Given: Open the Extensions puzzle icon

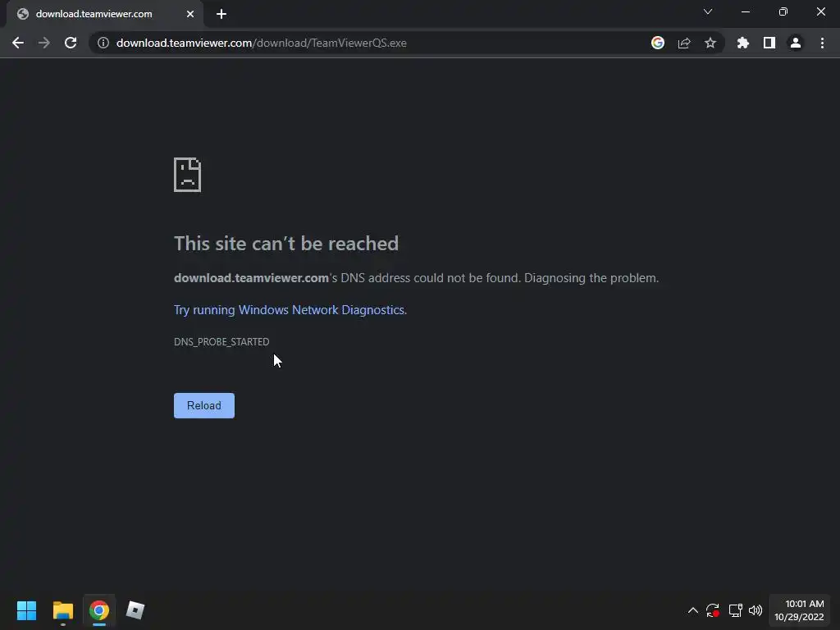Looking at the screenshot, I should 743,43.
